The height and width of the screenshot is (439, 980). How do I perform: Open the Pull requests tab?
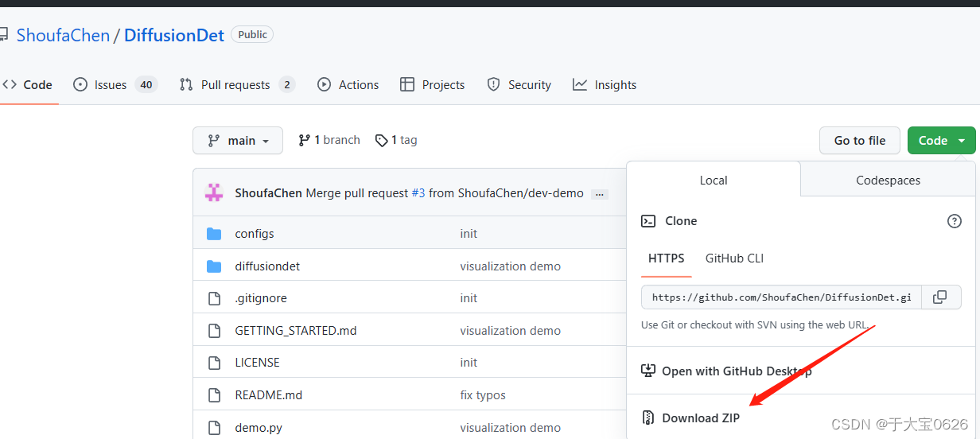237,85
